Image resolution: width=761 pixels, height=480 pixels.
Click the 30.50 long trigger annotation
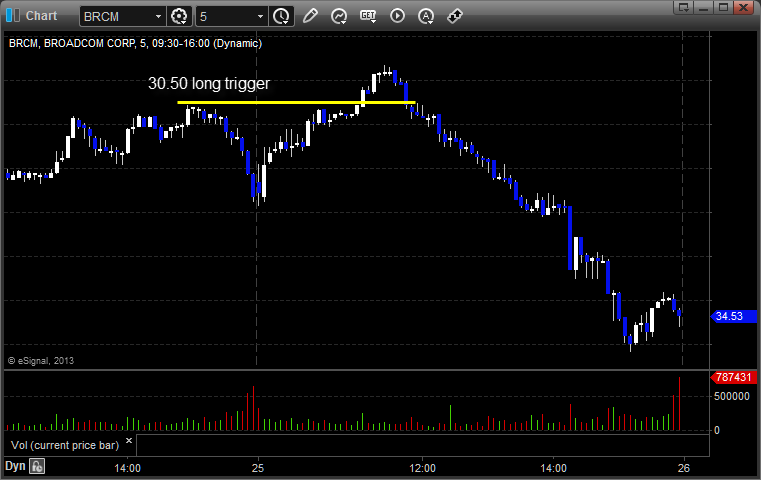209,83
